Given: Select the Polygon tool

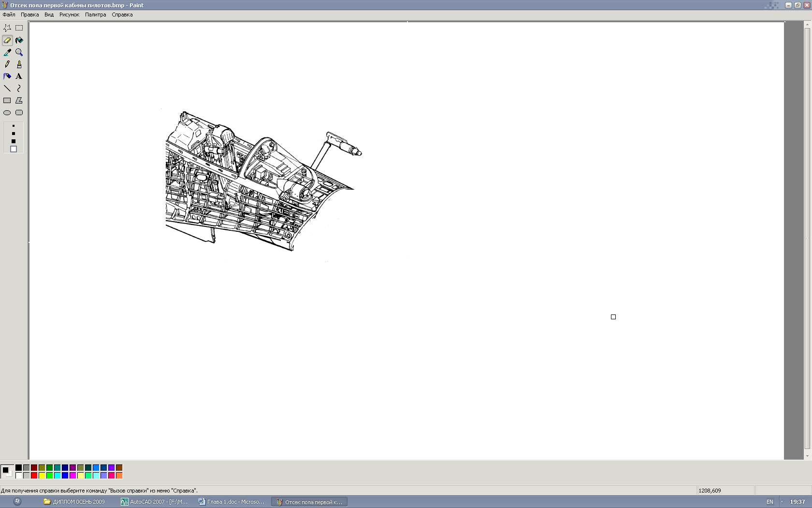Looking at the screenshot, I should [x=19, y=101].
